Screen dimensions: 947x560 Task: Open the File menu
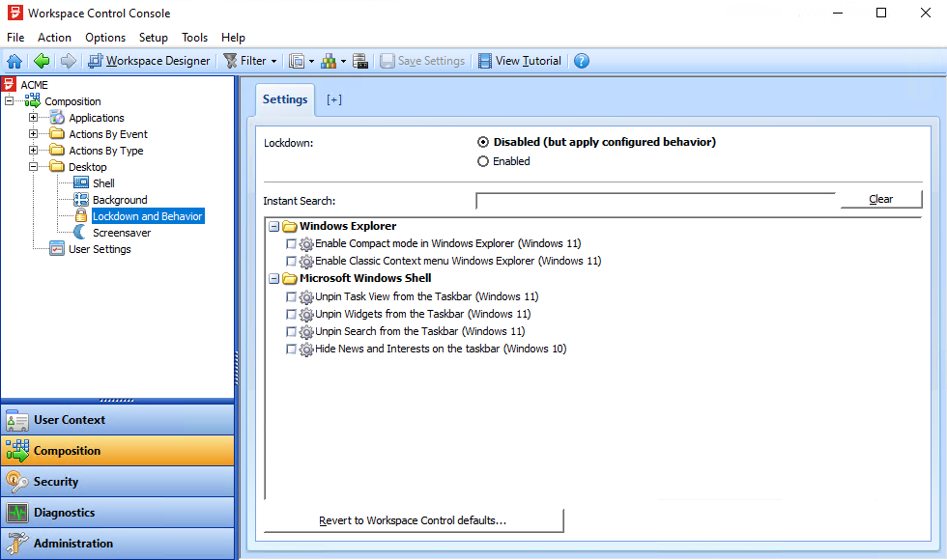coord(15,38)
